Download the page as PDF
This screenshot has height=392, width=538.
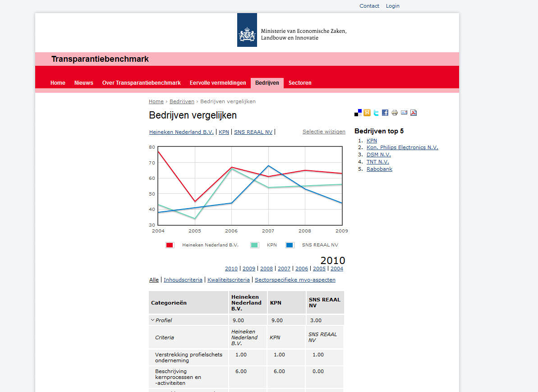coord(414,113)
